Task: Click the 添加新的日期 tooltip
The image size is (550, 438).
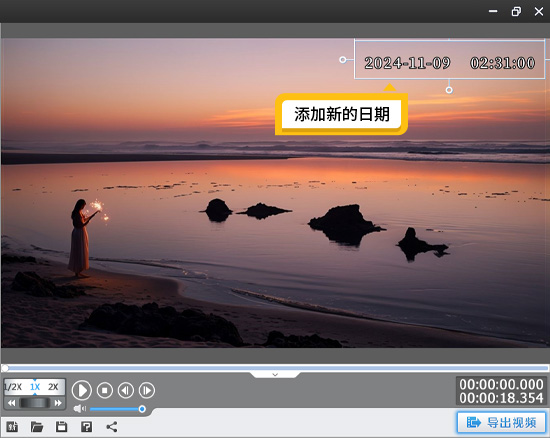Action: pyautogui.click(x=341, y=114)
